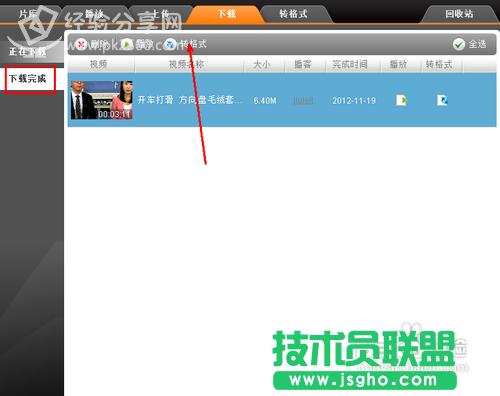Open the 回收站 recycle bin tab
500x396 pixels.
click(x=459, y=14)
